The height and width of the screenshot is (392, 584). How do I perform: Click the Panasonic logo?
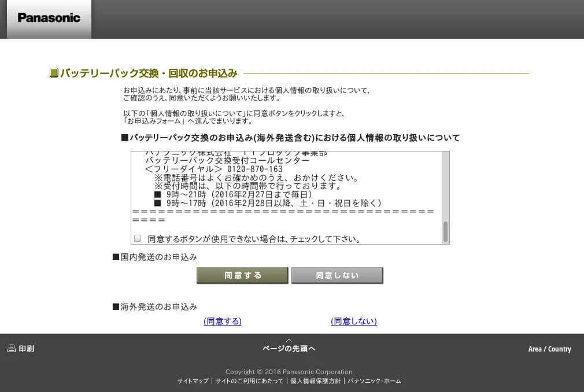click(49, 17)
